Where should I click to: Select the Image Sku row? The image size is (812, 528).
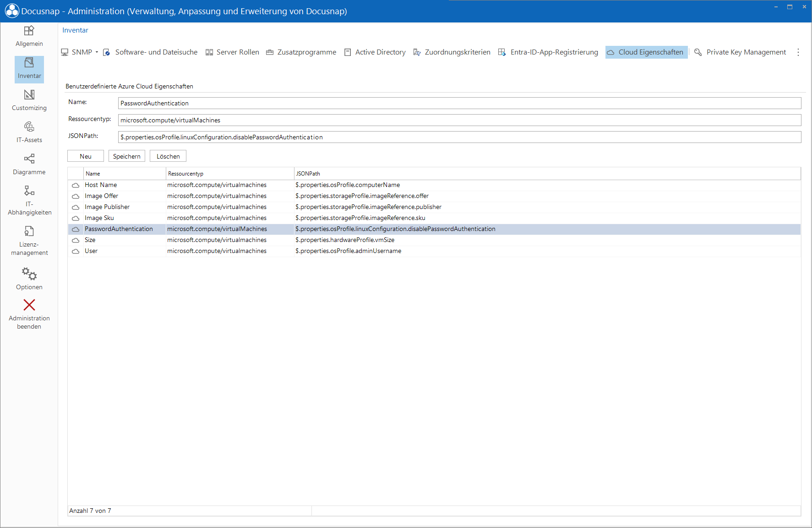coord(434,218)
